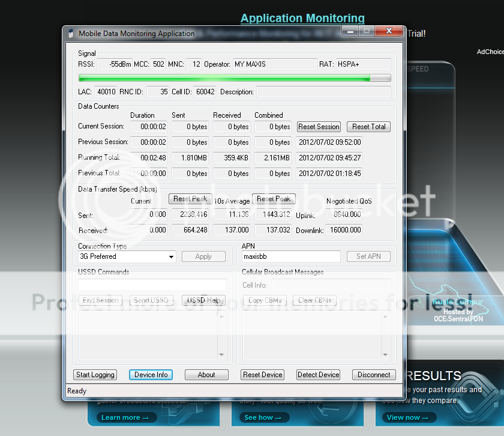Image resolution: width=504 pixels, height=436 pixels.
Task: Click inside the APN text field
Action: [x=291, y=256]
